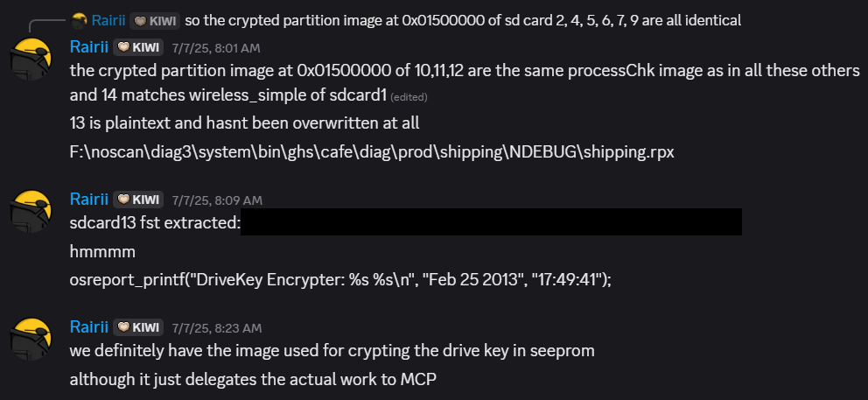
Task: Click the (edited) marker after sdcard1
Action: pyautogui.click(x=409, y=97)
